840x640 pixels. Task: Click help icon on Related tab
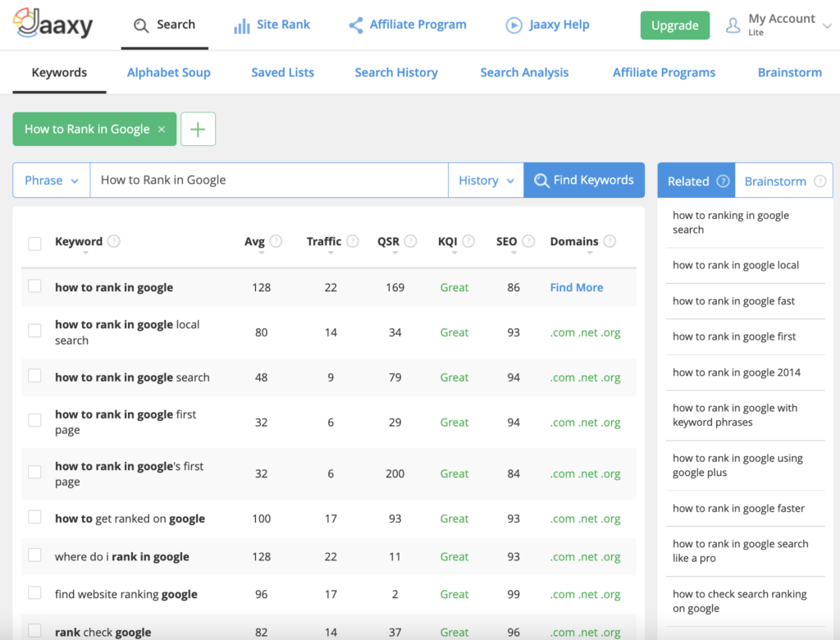724,181
